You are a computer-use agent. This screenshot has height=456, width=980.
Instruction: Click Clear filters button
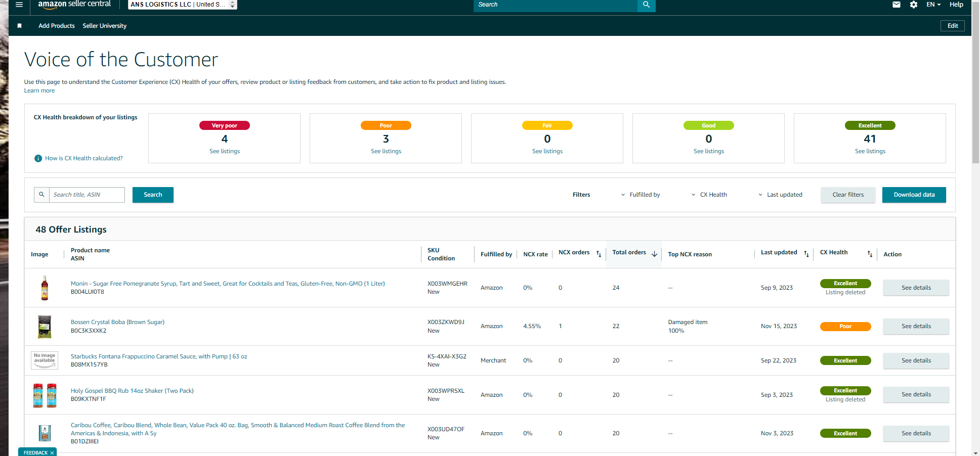click(x=848, y=195)
